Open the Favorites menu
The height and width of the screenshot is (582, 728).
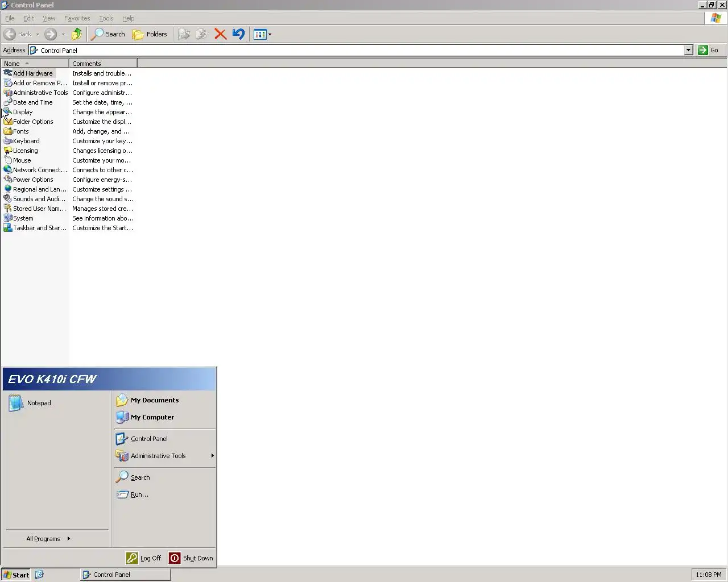tap(77, 18)
